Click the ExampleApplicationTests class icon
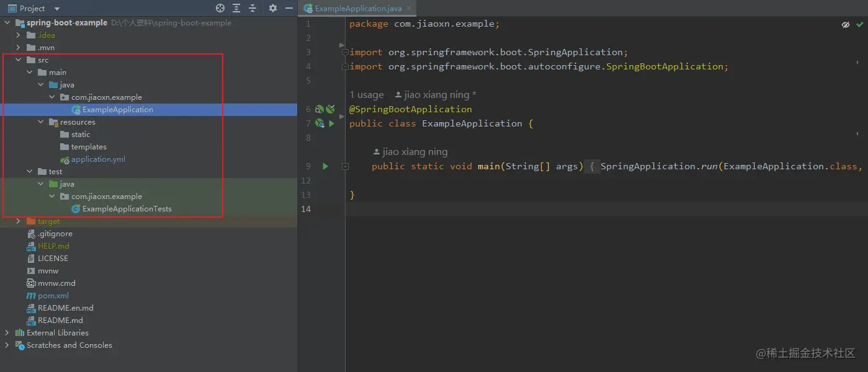Viewport: 868px width, 372px height. (76, 209)
